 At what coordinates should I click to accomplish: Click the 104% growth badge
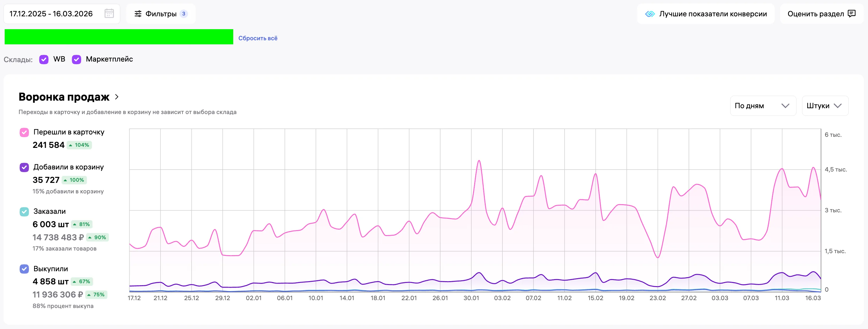point(79,145)
